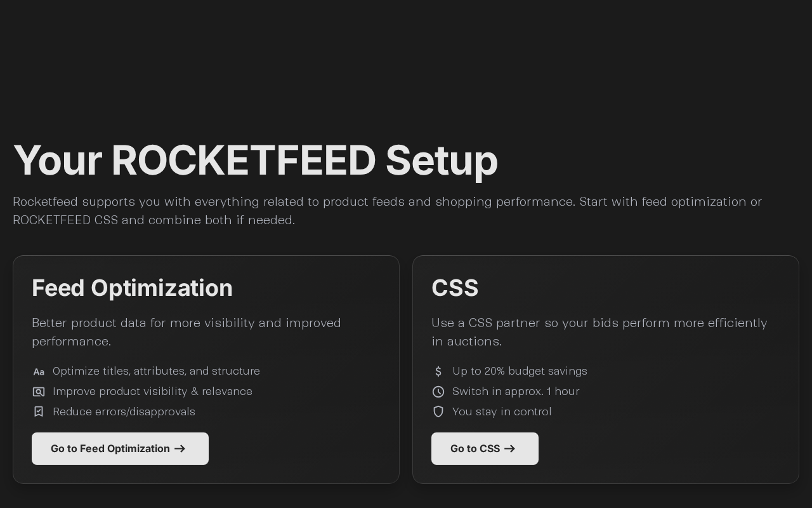
Task: Click the clock icon beside Switch in approx. 1 hour
Action: [x=438, y=392]
